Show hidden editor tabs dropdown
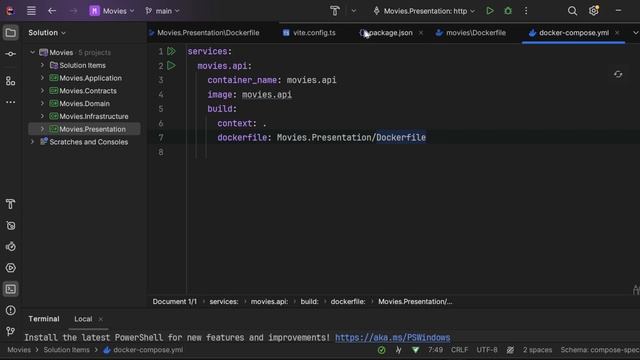 pyautogui.click(x=635, y=33)
